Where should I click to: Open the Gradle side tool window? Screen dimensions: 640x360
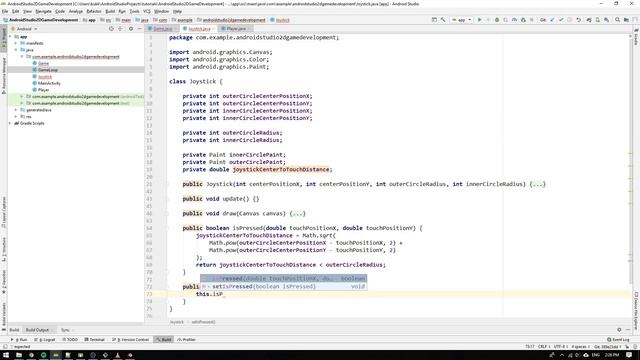[636, 37]
